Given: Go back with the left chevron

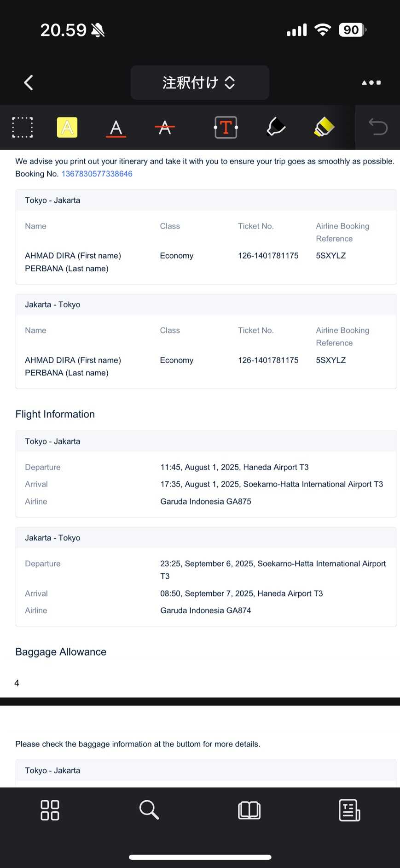Looking at the screenshot, I should tap(29, 83).
